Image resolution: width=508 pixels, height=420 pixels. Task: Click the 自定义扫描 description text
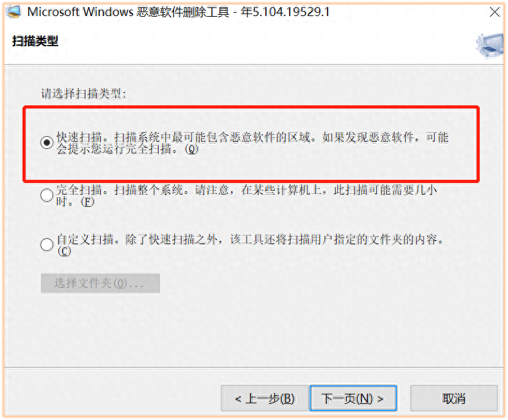pyautogui.click(x=250, y=245)
